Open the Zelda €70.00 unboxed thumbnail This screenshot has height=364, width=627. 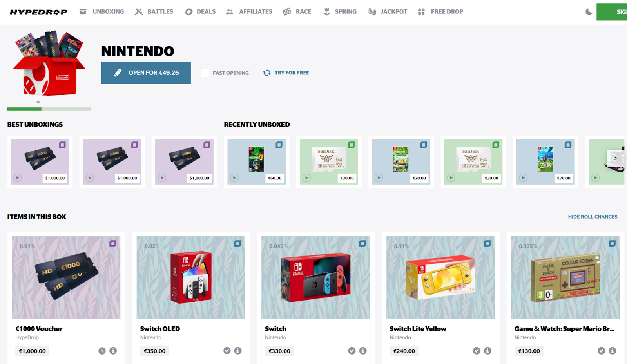click(545, 162)
